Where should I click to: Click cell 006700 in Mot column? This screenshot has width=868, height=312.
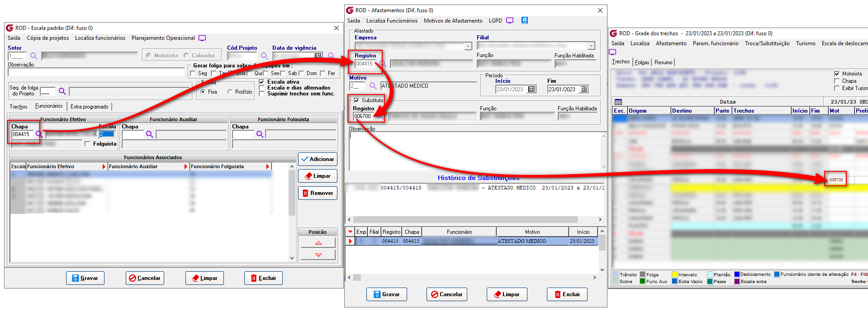836,180
